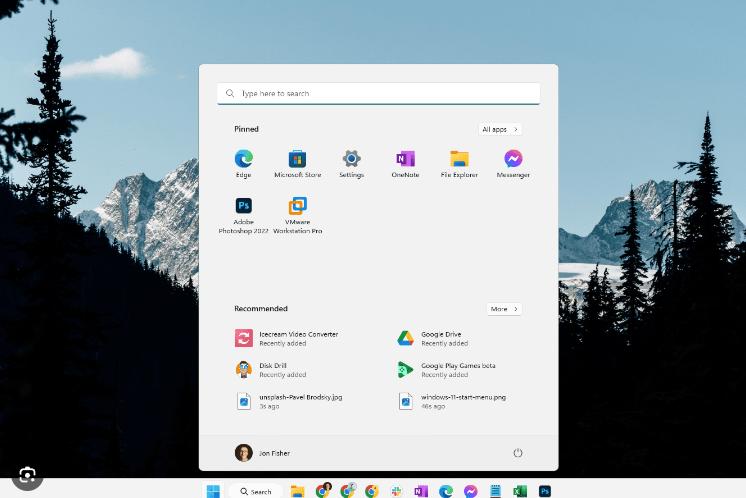Expand the All apps list
Screen dimensions: 746x498
pyautogui.click(x=500, y=129)
